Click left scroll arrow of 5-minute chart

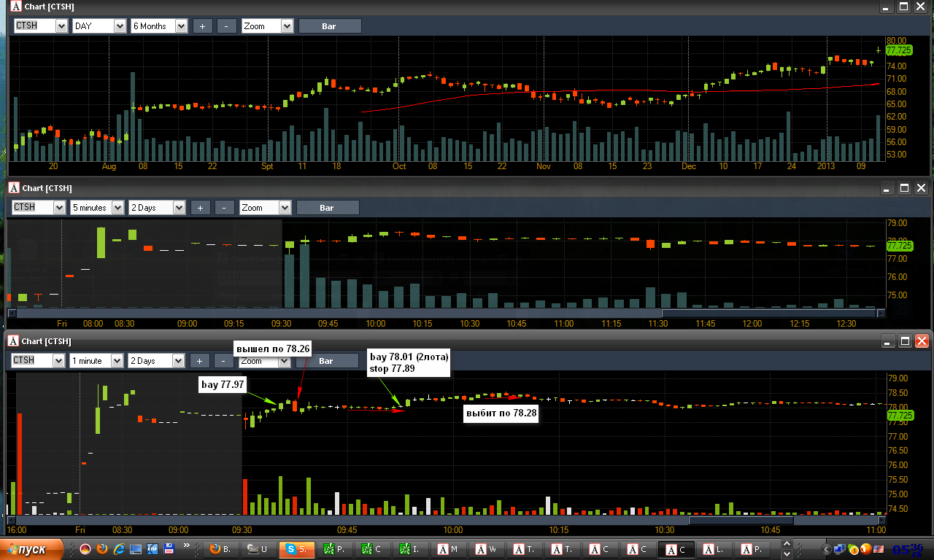[11, 313]
